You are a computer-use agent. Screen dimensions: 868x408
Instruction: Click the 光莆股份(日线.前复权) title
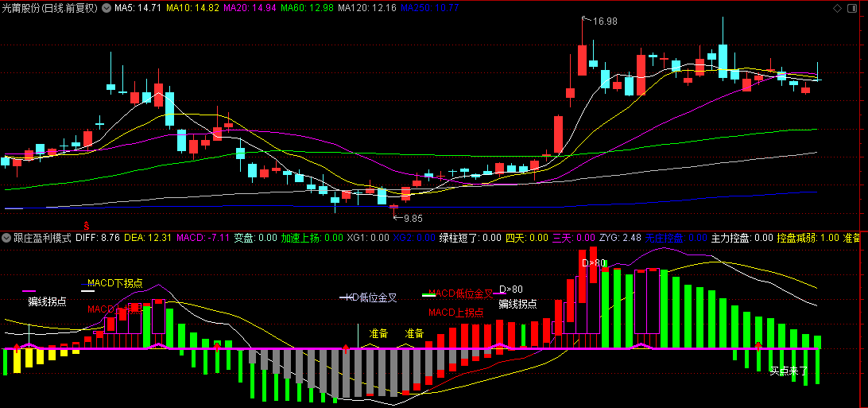(x=50, y=8)
